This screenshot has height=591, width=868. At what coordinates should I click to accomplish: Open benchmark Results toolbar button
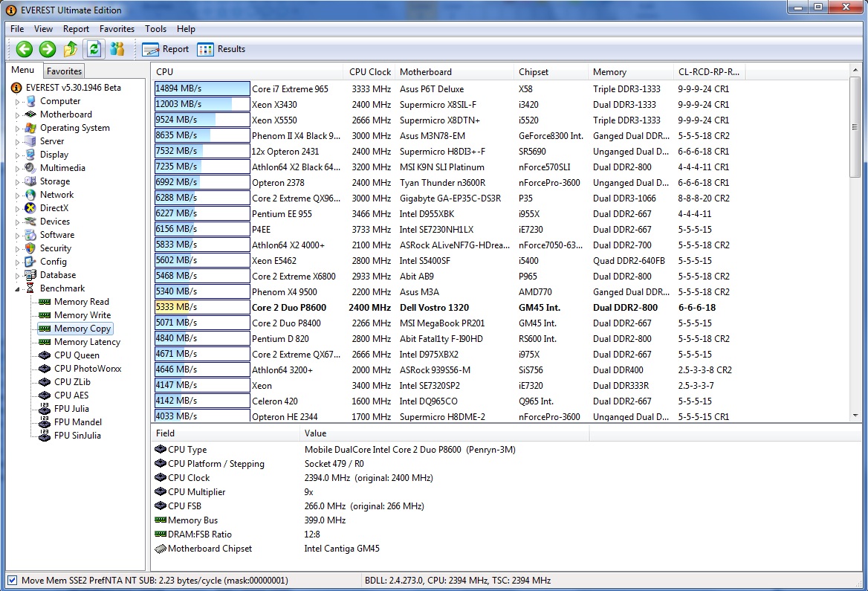(x=221, y=49)
